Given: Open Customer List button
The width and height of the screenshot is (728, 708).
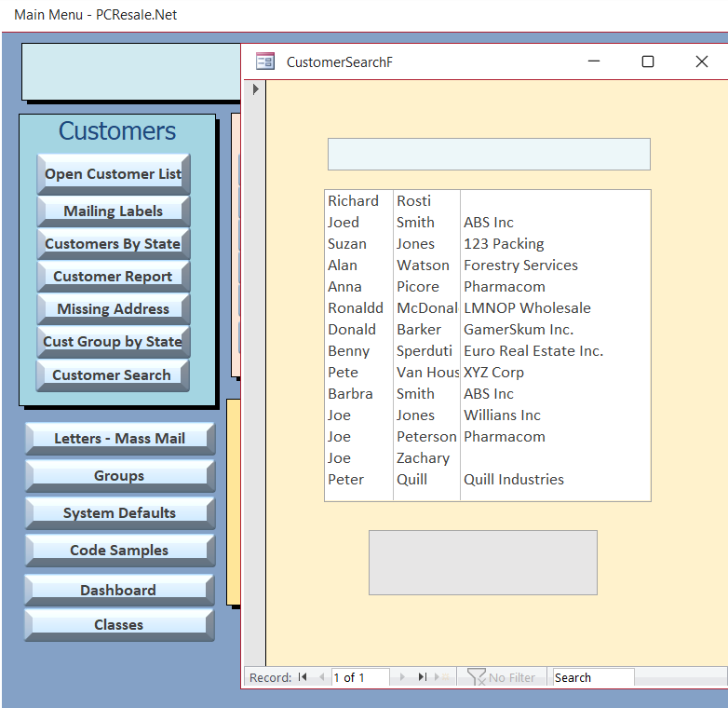Looking at the screenshot, I should [x=113, y=174].
